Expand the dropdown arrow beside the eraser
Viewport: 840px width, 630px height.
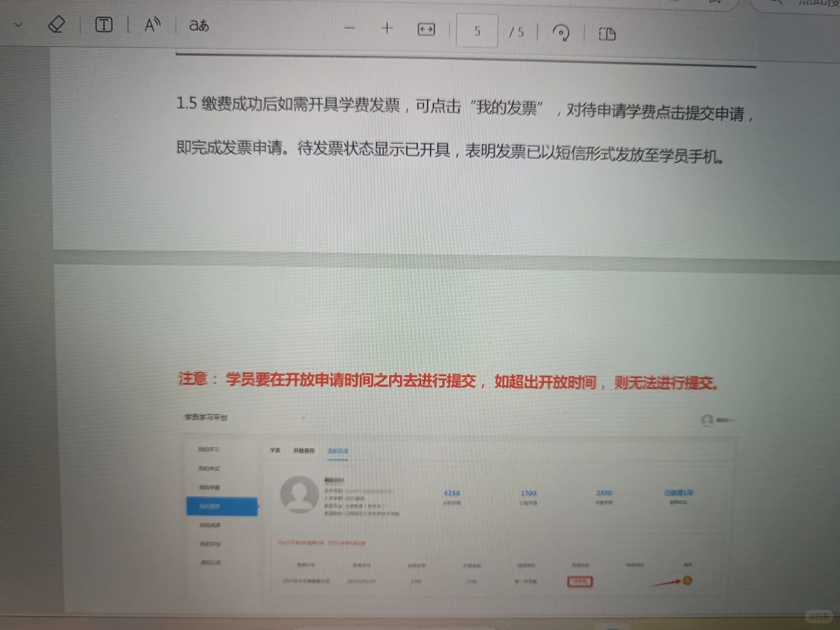pos(18,24)
